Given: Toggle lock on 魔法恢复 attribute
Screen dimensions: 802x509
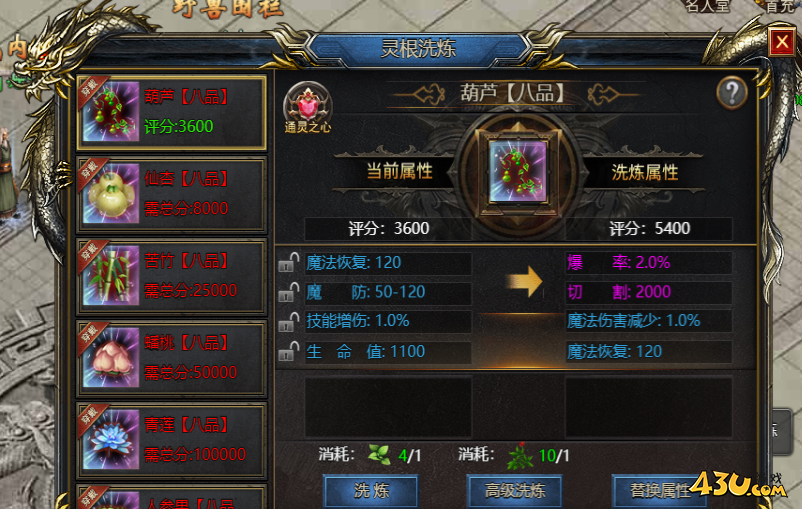Looking at the screenshot, I should 289,262.
